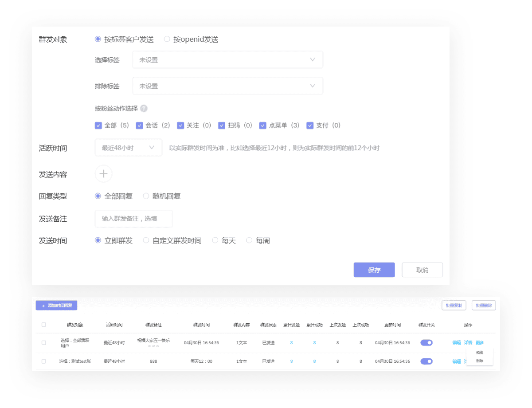Choose 随机回复 as reply type

tap(146, 196)
